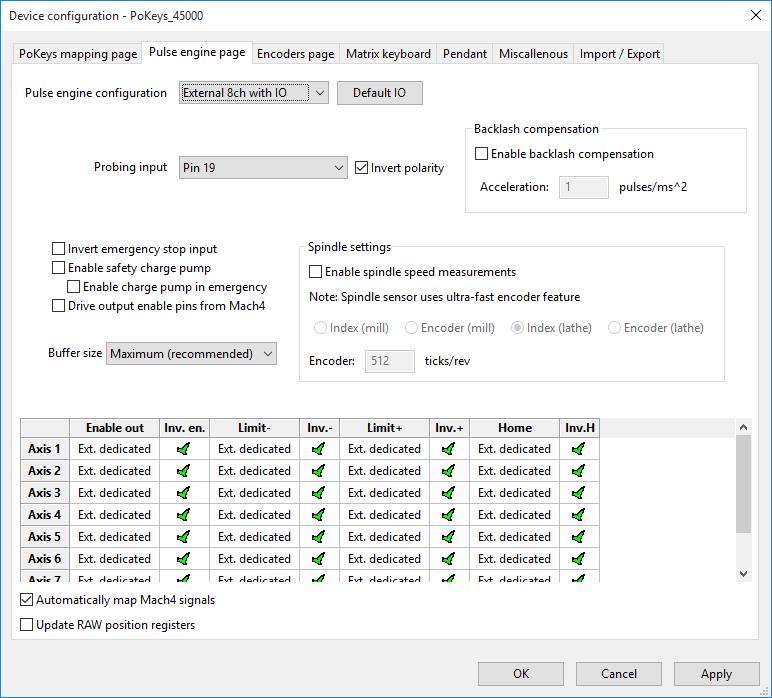Open Pulse engine configuration dropdown

pyautogui.click(x=254, y=93)
